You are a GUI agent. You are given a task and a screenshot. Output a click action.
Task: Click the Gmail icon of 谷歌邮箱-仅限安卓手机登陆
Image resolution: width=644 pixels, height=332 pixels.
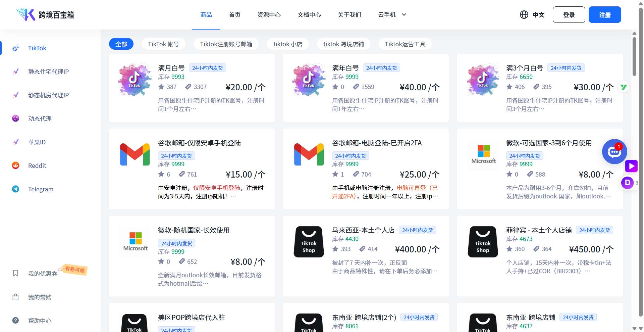135,154
